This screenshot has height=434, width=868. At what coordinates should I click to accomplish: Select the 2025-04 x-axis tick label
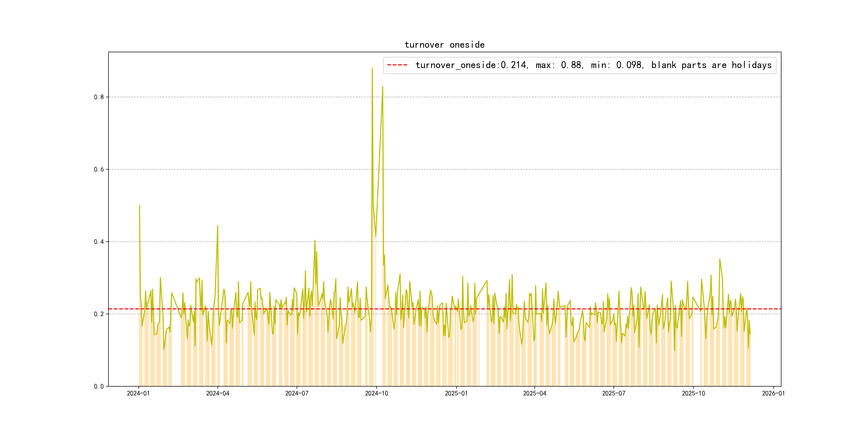[534, 393]
